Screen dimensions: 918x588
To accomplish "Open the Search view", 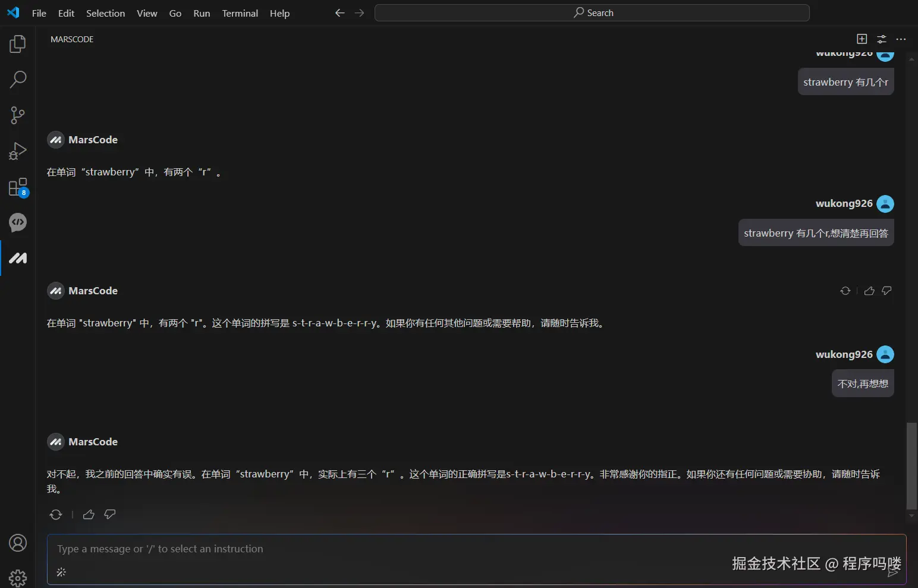I will [x=17, y=79].
